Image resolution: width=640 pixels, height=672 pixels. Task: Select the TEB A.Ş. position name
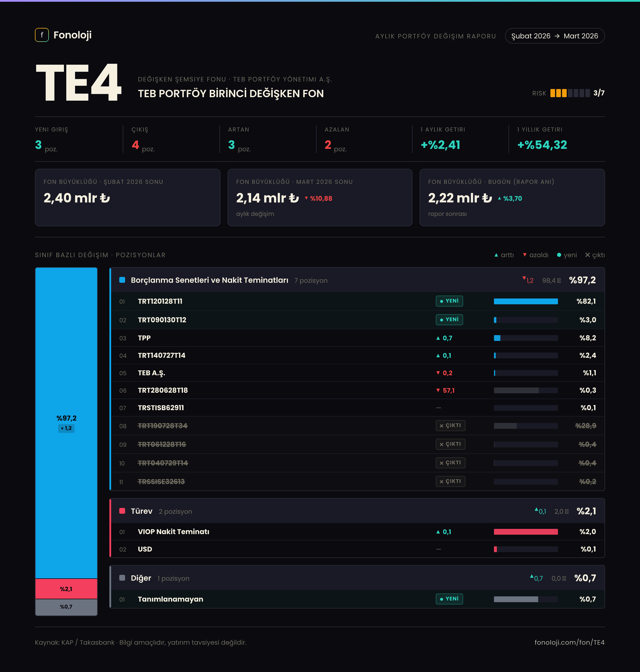(151, 373)
